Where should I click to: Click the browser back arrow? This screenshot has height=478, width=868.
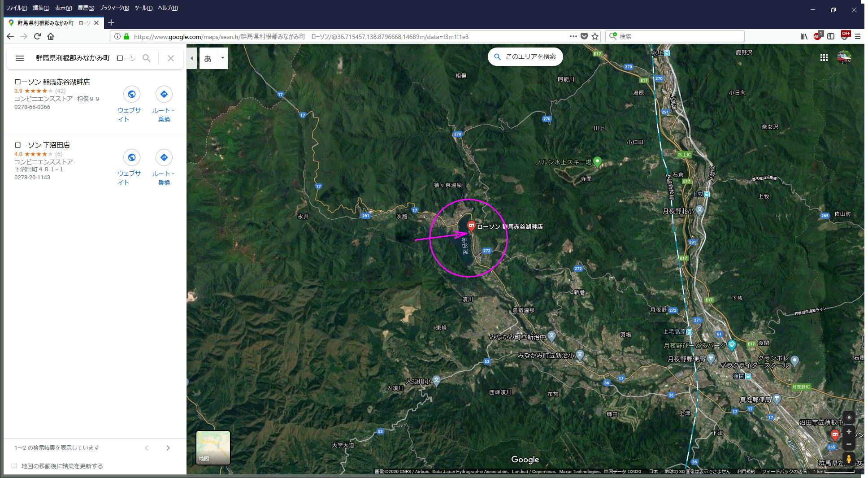click(x=10, y=36)
